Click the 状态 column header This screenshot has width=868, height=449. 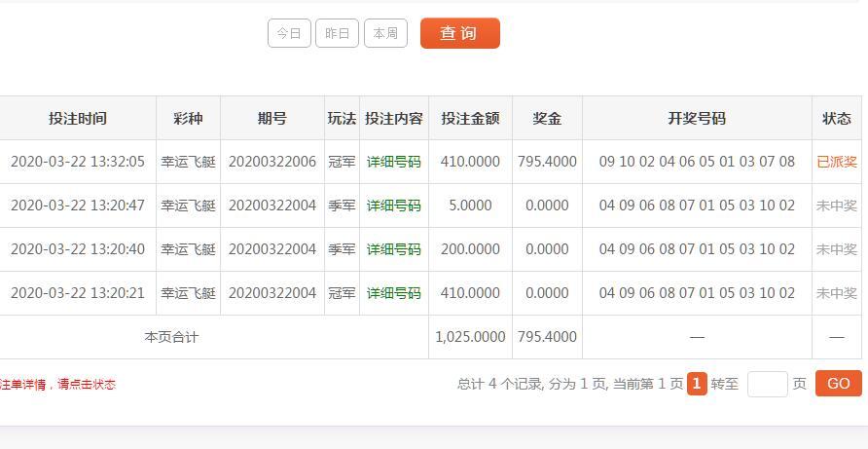[837, 118]
